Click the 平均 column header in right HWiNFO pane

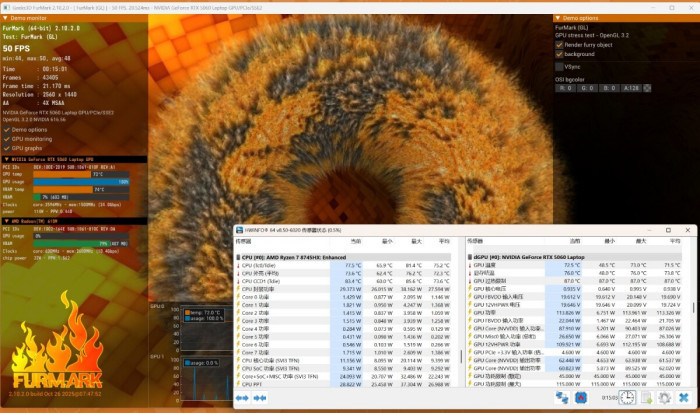(x=675, y=241)
